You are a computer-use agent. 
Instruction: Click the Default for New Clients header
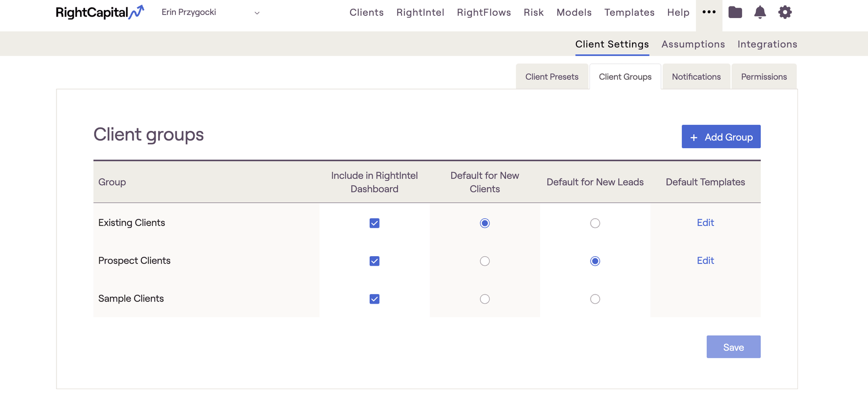(x=485, y=182)
